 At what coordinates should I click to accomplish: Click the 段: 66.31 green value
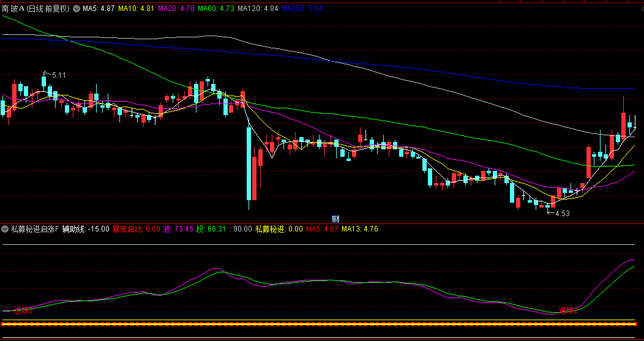tap(211, 229)
